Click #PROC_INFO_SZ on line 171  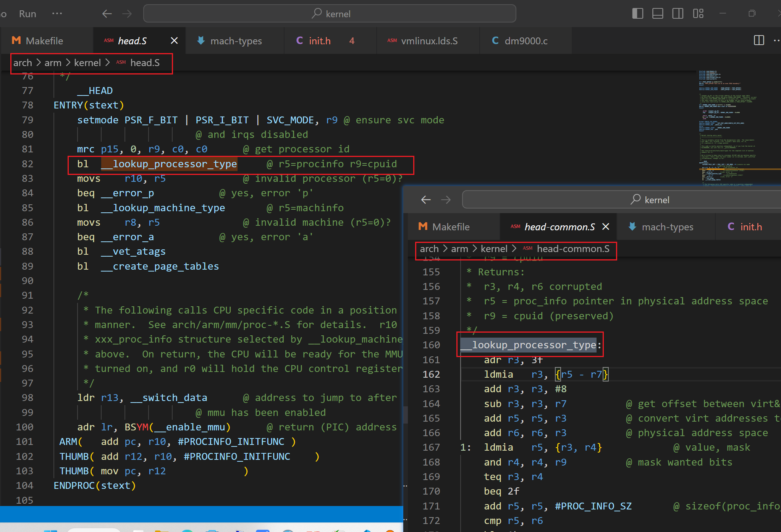click(593, 506)
